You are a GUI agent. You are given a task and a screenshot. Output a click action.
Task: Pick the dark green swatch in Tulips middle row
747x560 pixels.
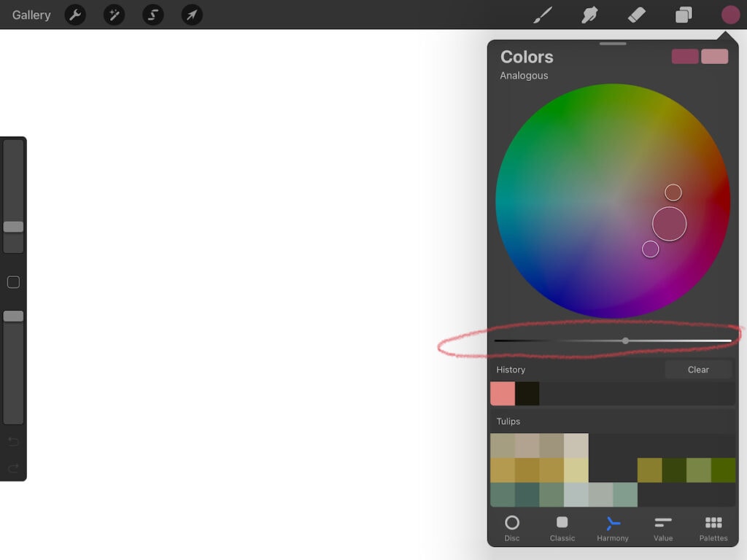[x=674, y=470]
